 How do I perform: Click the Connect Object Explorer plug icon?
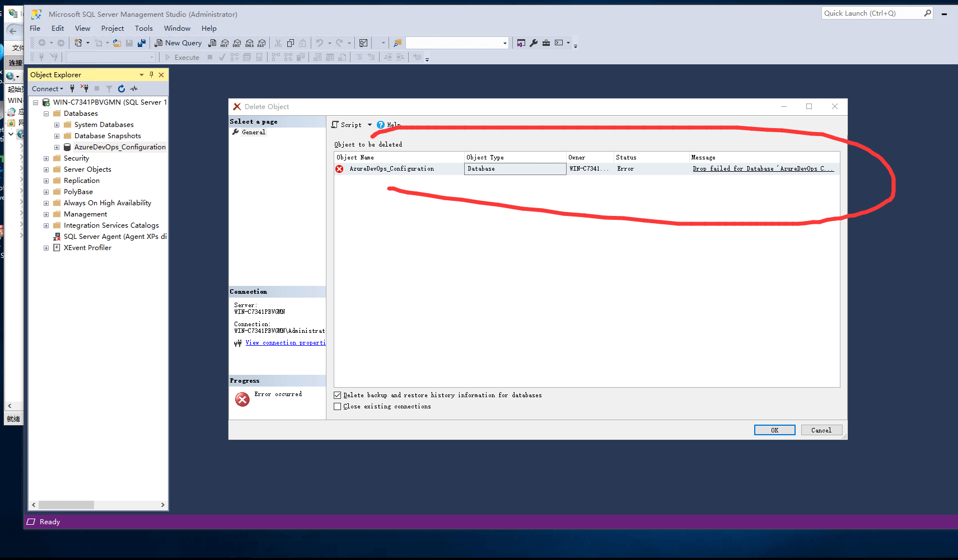click(72, 88)
